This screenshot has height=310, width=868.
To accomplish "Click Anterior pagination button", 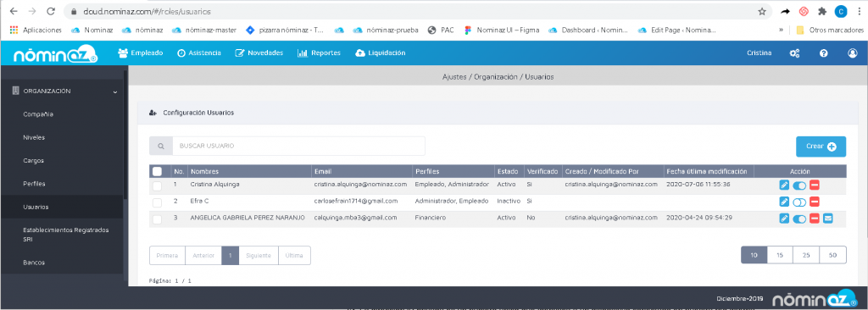I will pos(203,256).
